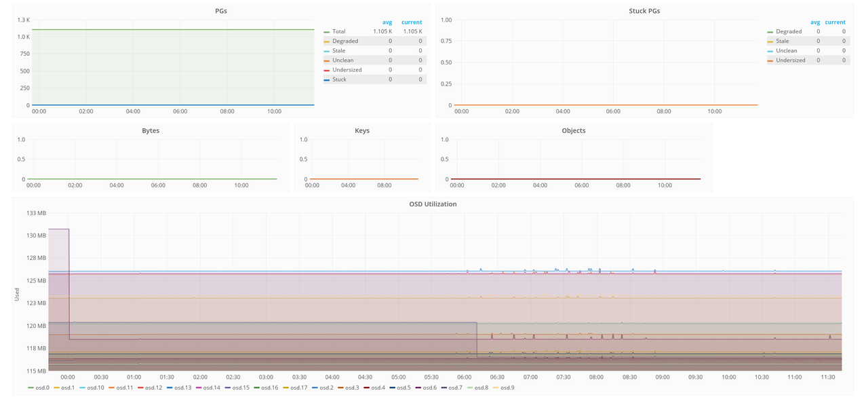
Task: Click the Stuck series color icon in PGs legend
Action: [x=327, y=79]
